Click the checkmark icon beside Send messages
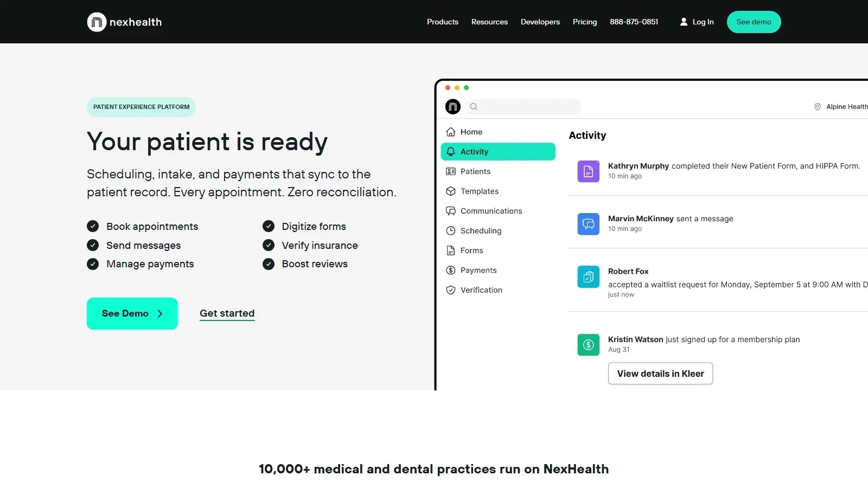Image resolution: width=868 pixels, height=488 pixels. 93,245
